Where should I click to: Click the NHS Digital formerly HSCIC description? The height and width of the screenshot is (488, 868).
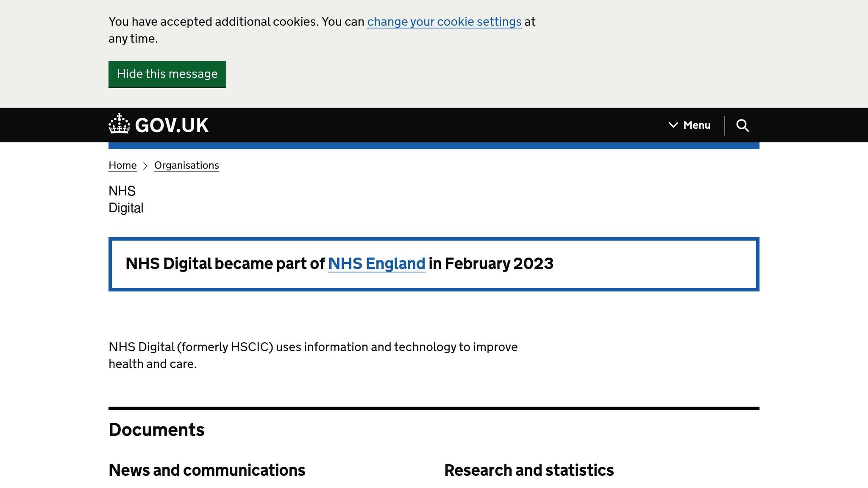tap(313, 355)
